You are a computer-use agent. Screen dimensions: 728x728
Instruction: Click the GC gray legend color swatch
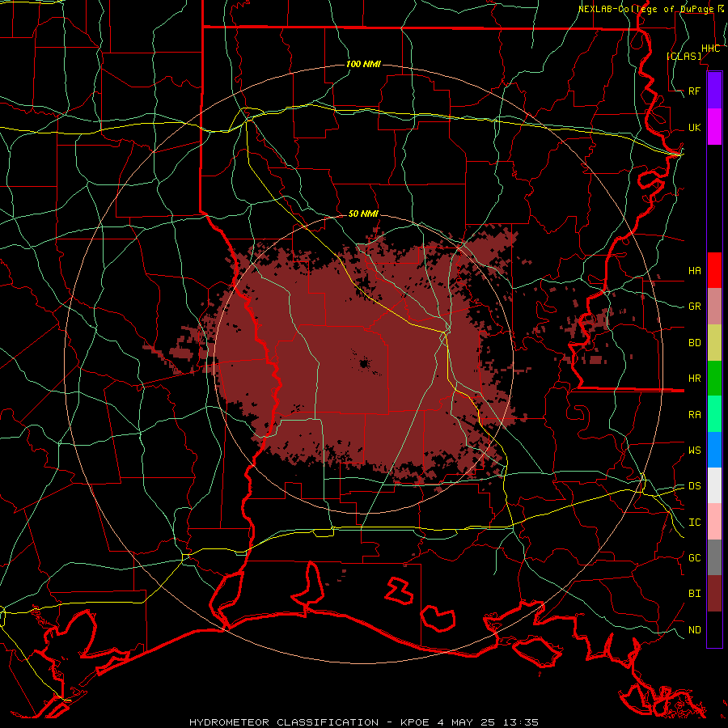714,557
